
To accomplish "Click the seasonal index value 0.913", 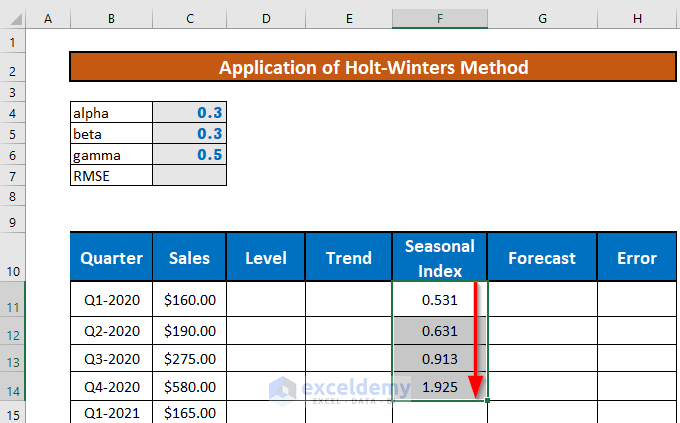I will [x=440, y=360].
